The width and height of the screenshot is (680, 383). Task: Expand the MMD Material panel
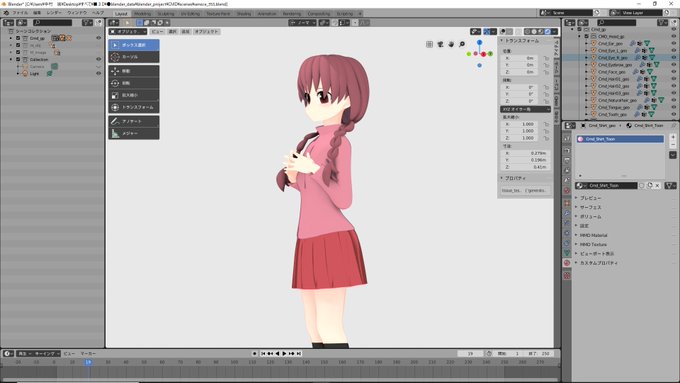click(x=593, y=235)
